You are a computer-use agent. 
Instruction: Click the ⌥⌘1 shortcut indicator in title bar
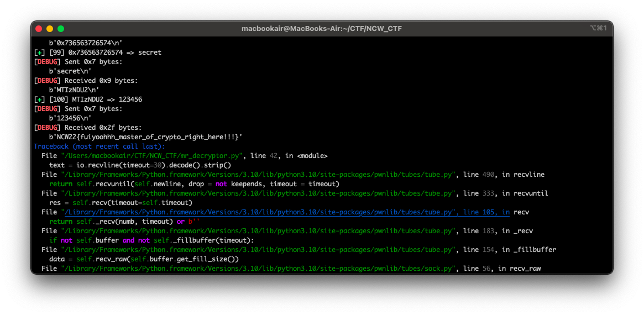[x=598, y=28]
